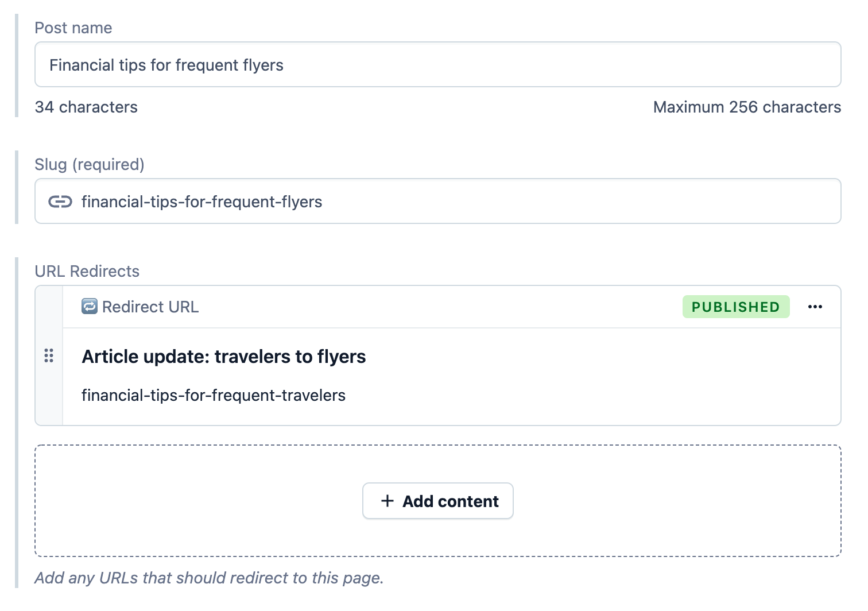This screenshot has width=868, height=611.
Task: Click the "Post name" field label
Action: pyautogui.click(x=73, y=28)
